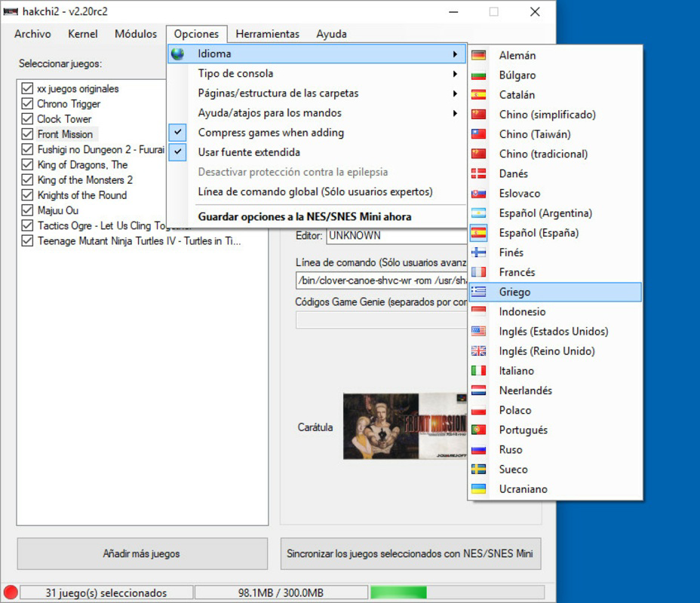Toggle the King of the Monsters 2 checkbox
Screen dimensions: 700x603
(x=27, y=179)
